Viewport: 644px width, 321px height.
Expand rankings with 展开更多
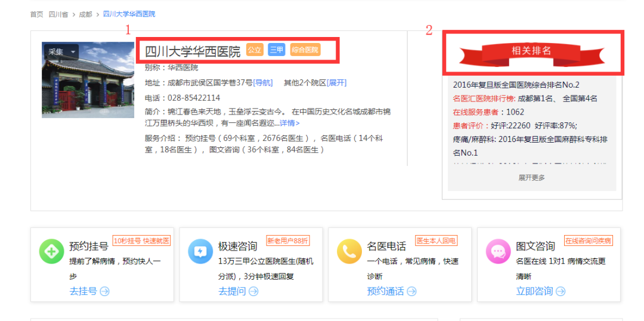point(531,178)
